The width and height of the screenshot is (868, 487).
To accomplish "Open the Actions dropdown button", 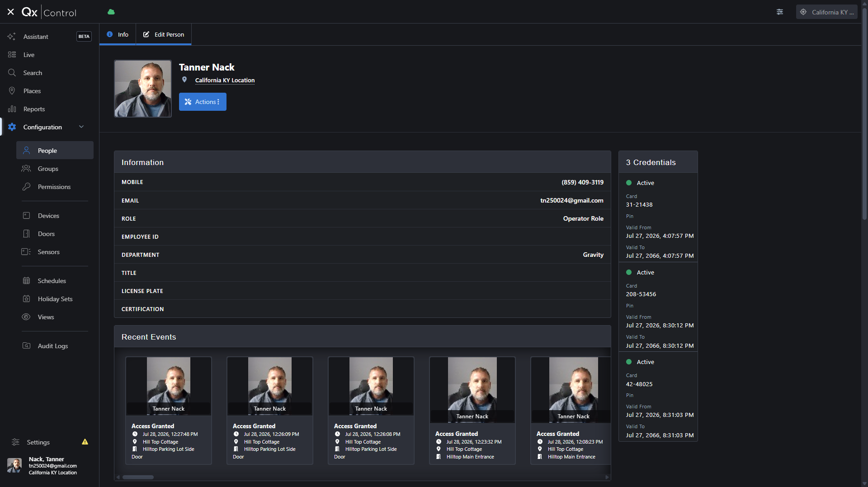I will 203,102.
